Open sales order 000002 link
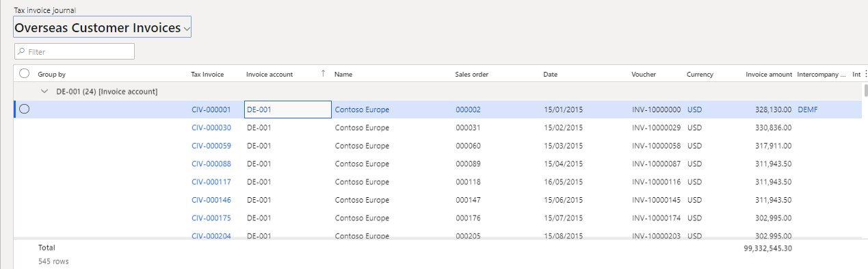This screenshot has height=269, width=868. tap(468, 110)
